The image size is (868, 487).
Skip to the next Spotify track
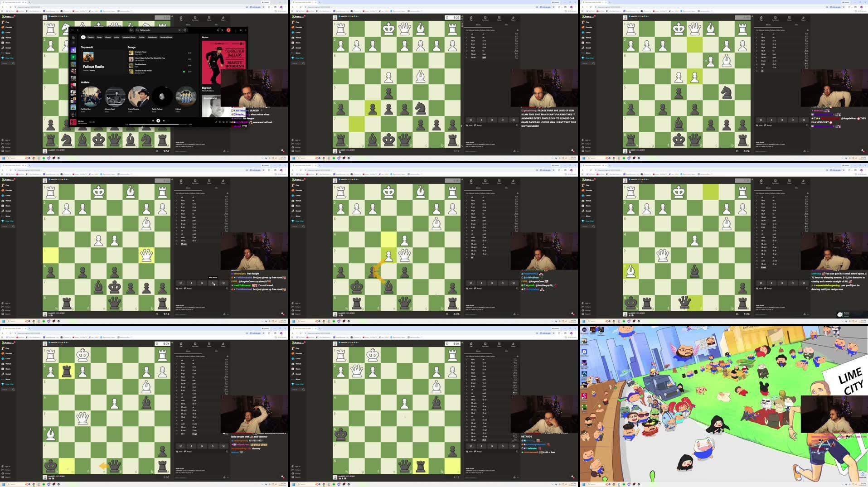coord(164,121)
